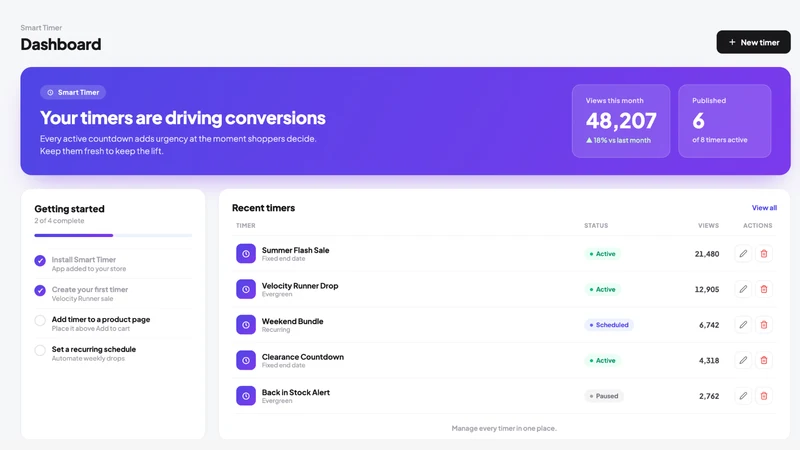Click the Clearance Countdown clock icon

pyautogui.click(x=246, y=360)
